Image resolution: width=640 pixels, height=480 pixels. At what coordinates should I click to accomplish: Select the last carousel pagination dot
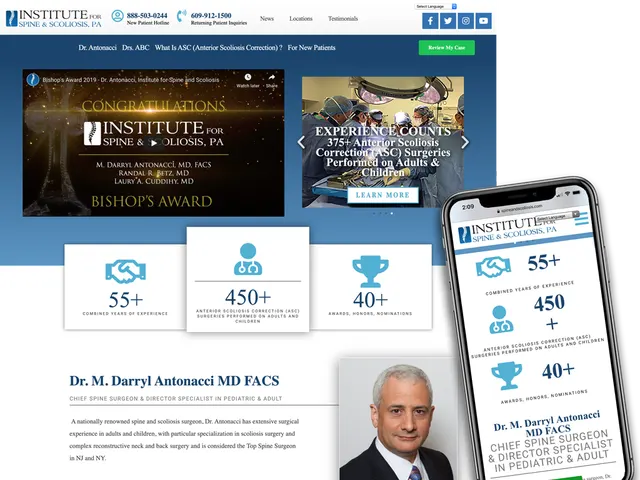pyautogui.click(x=392, y=213)
